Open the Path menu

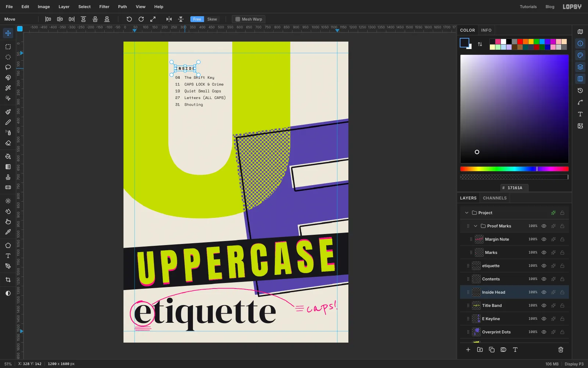pyautogui.click(x=122, y=7)
